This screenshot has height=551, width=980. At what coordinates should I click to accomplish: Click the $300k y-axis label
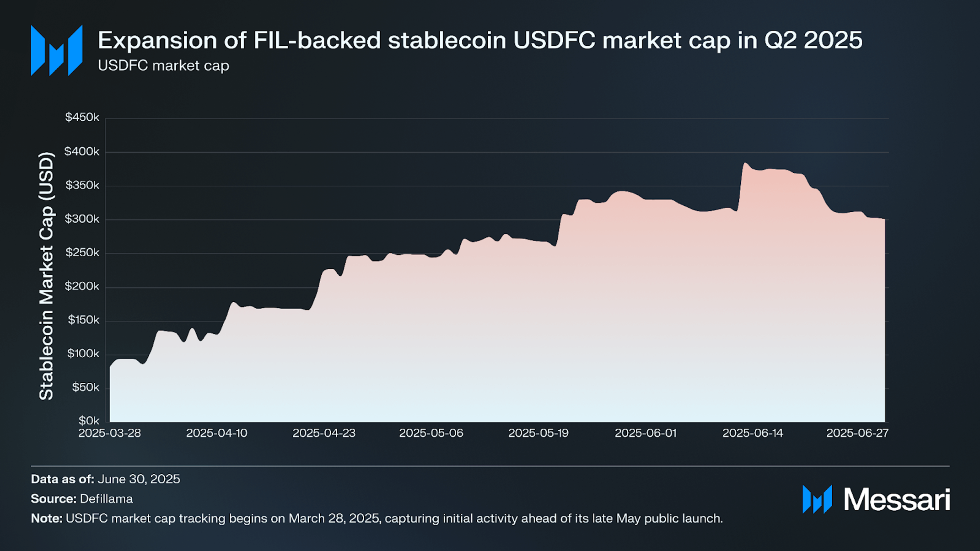[82, 219]
